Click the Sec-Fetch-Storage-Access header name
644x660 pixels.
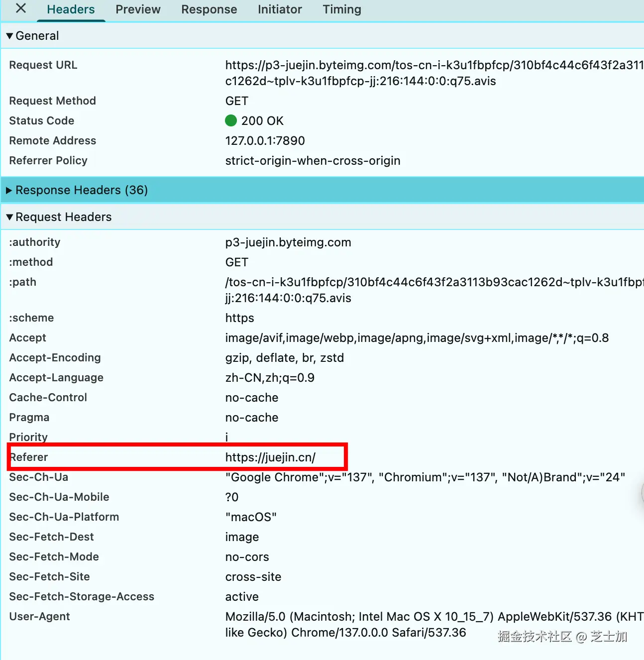[82, 597]
